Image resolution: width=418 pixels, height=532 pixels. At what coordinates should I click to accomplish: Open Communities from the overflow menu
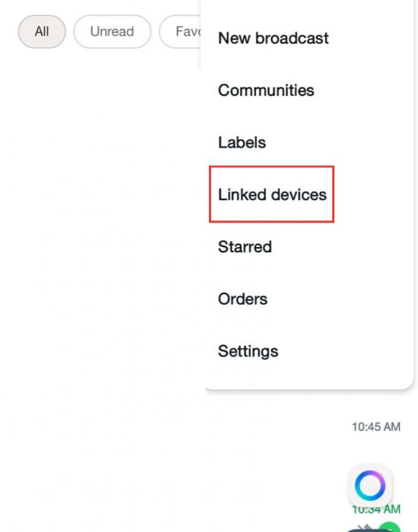(266, 90)
